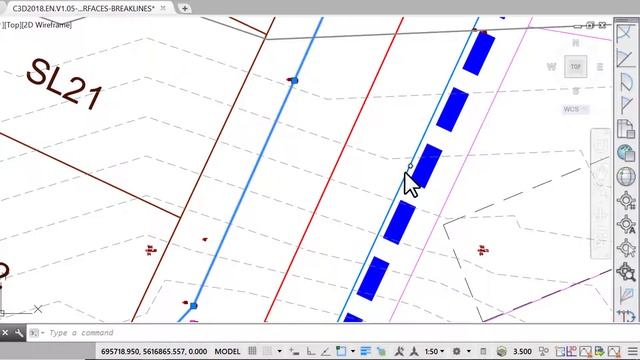Click the coordinates readout 695718.950, 5616865.557, 0.000
This screenshot has width=640, height=360.
pos(154,351)
